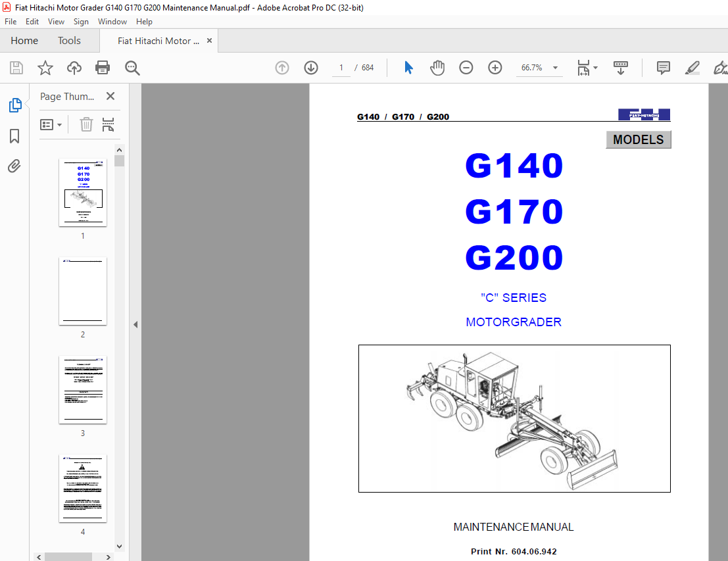Image resolution: width=728 pixels, height=561 pixels.
Task: Select the highlight text pen
Action: tap(692, 68)
